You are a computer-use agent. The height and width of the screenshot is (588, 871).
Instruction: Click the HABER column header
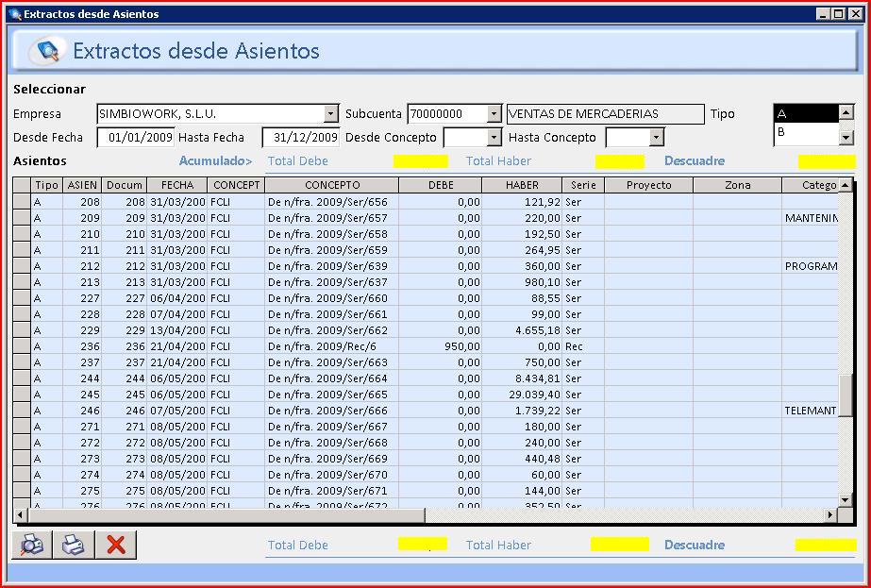point(522,185)
